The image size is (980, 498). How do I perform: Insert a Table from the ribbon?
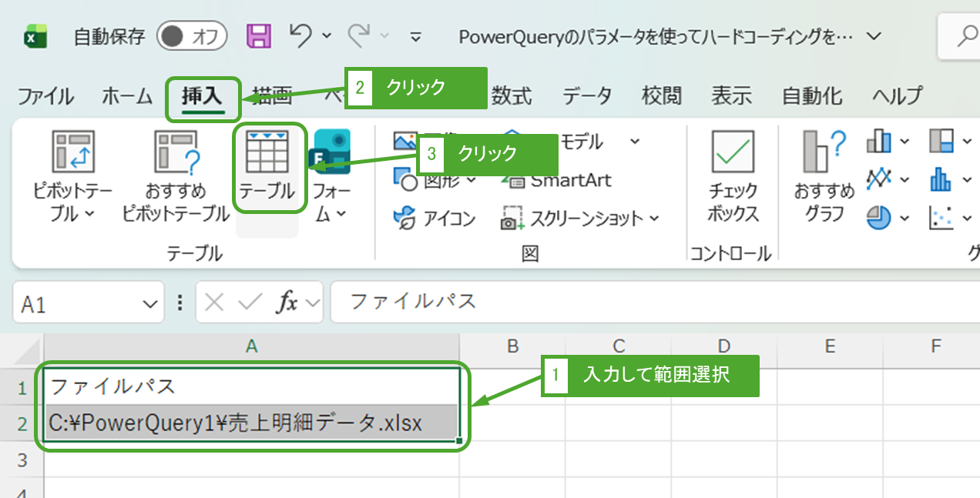[x=267, y=169]
